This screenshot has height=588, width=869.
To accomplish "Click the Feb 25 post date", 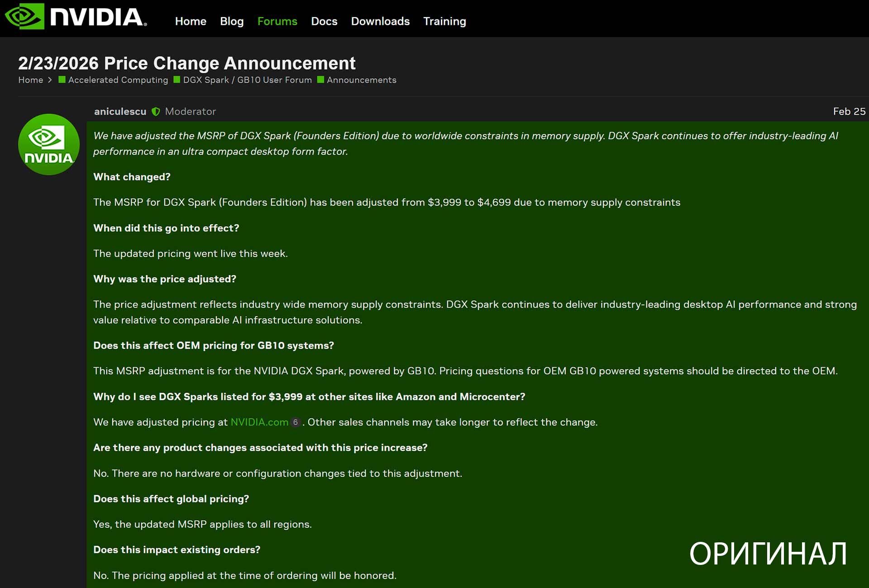I will (x=849, y=112).
